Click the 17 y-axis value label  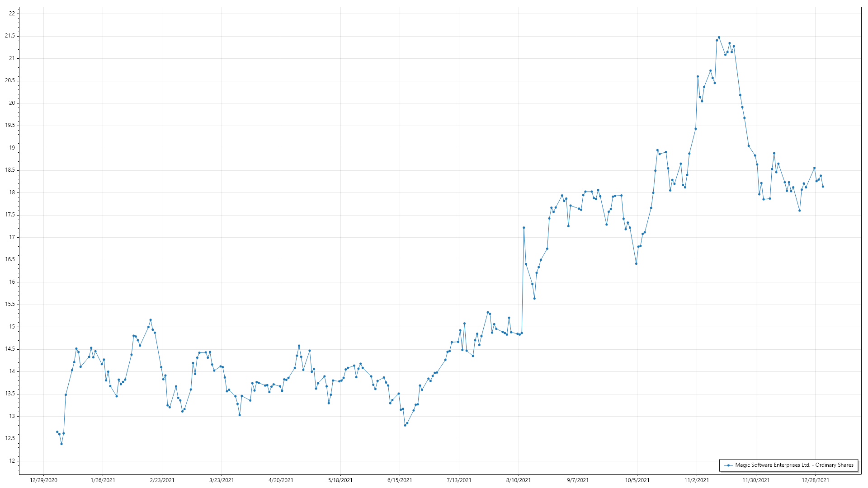pos(12,237)
